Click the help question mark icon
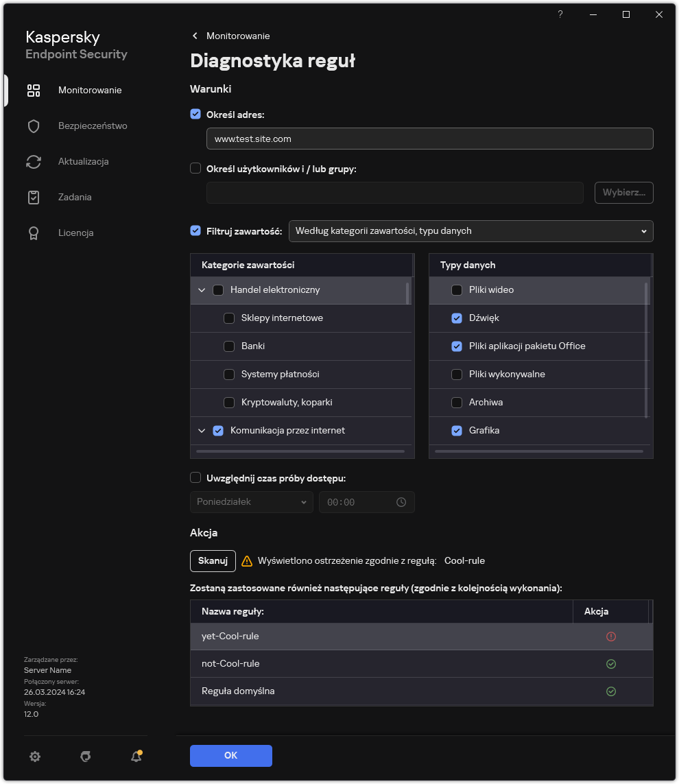 [560, 14]
